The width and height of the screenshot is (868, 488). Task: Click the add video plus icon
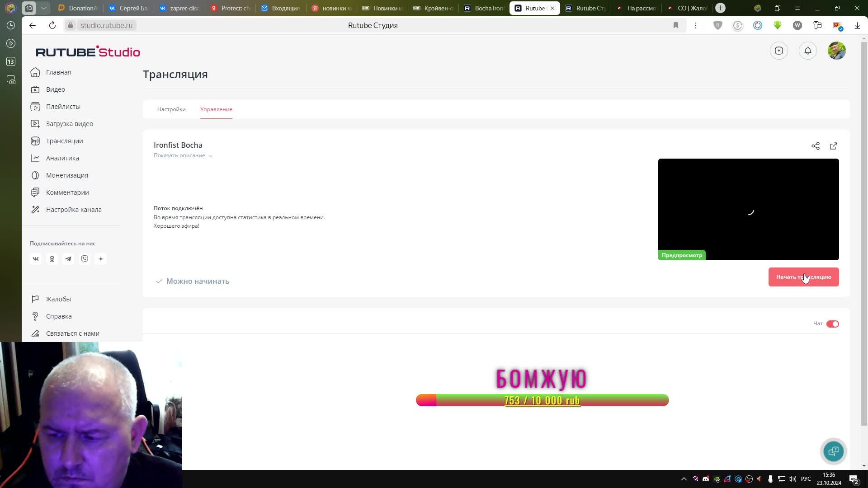(x=778, y=51)
